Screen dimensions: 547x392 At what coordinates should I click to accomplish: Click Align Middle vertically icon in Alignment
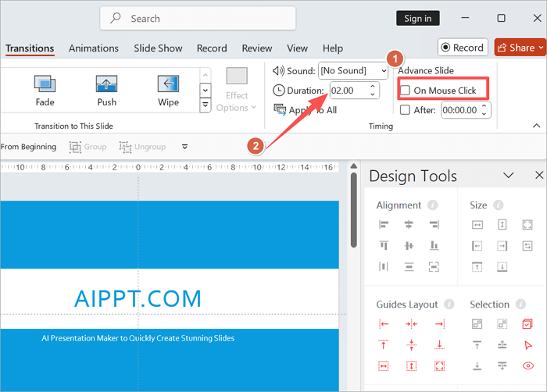(409, 245)
